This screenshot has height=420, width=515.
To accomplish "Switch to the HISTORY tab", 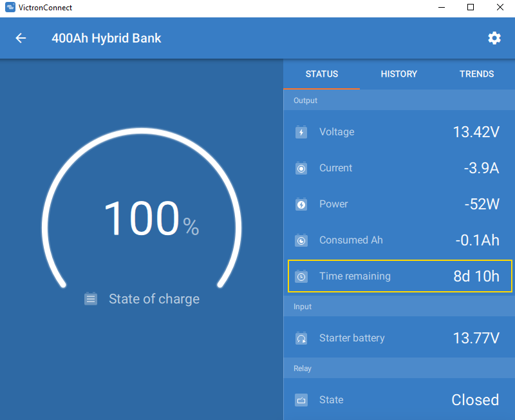I will (398, 74).
